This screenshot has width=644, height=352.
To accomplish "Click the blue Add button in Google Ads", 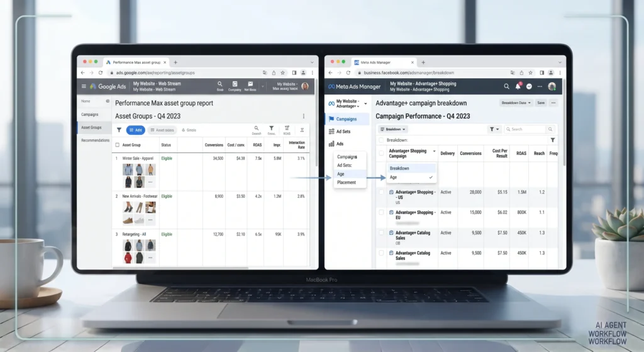I will click(136, 130).
